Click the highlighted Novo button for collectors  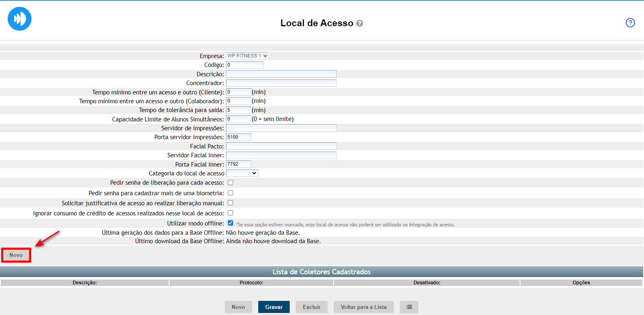point(16,255)
